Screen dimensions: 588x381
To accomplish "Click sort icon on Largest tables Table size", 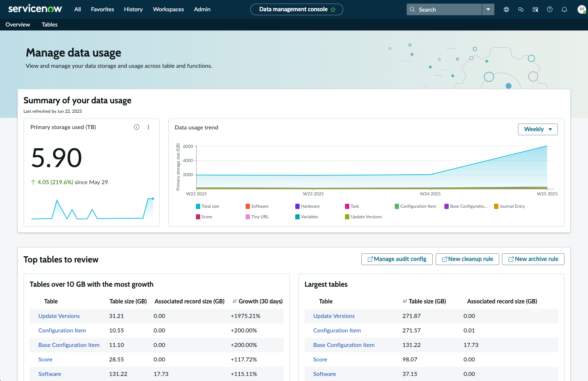I will [x=405, y=301].
